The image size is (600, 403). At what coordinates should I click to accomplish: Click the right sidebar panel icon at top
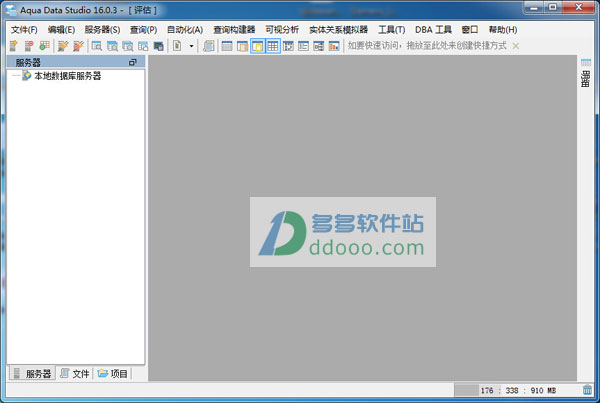tap(586, 62)
